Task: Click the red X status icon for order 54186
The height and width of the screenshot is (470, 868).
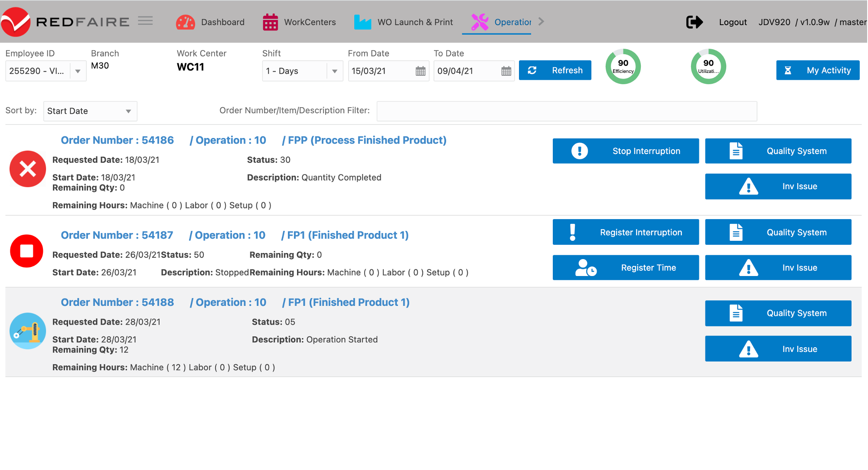Action: coord(28,169)
